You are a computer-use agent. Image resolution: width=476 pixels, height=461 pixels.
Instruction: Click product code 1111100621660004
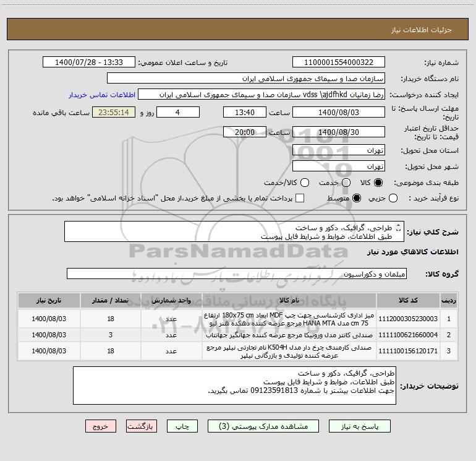coord(408,335)
